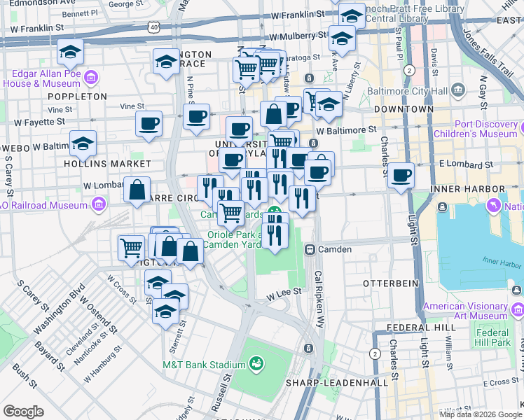Viewport: 524px width, 420px height.
Task: Click the graduation cap marker on W Mulberry St
Action: [x=342, y=39]
